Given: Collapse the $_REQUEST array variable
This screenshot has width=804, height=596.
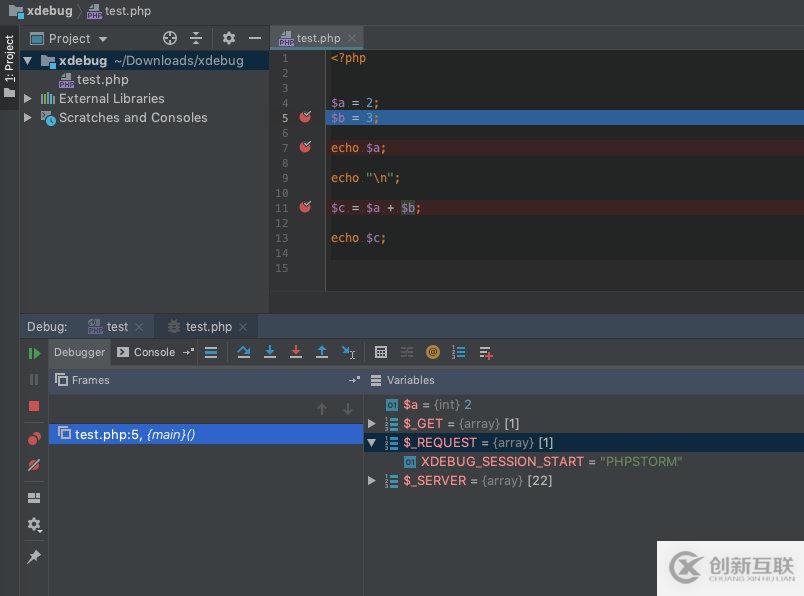Looking at the screenshot, I should [372, 443].
